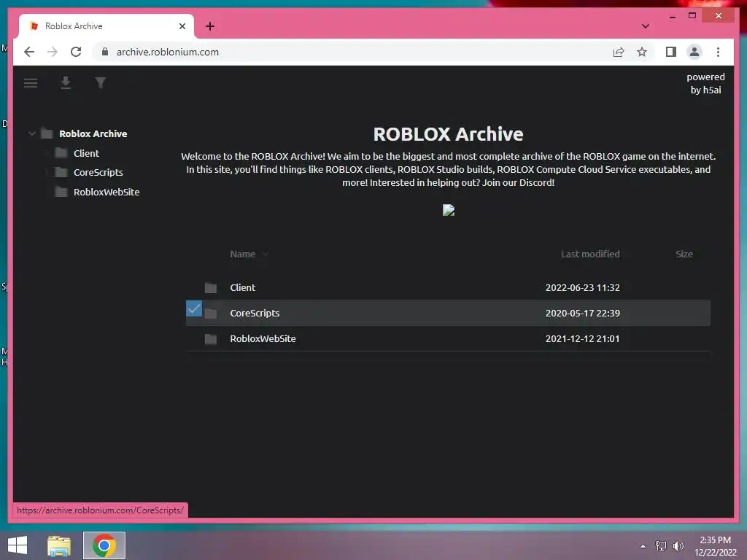The image size is (747, 560).
Task: Select Roblox Archive root in tree
Action: [93, 134]
